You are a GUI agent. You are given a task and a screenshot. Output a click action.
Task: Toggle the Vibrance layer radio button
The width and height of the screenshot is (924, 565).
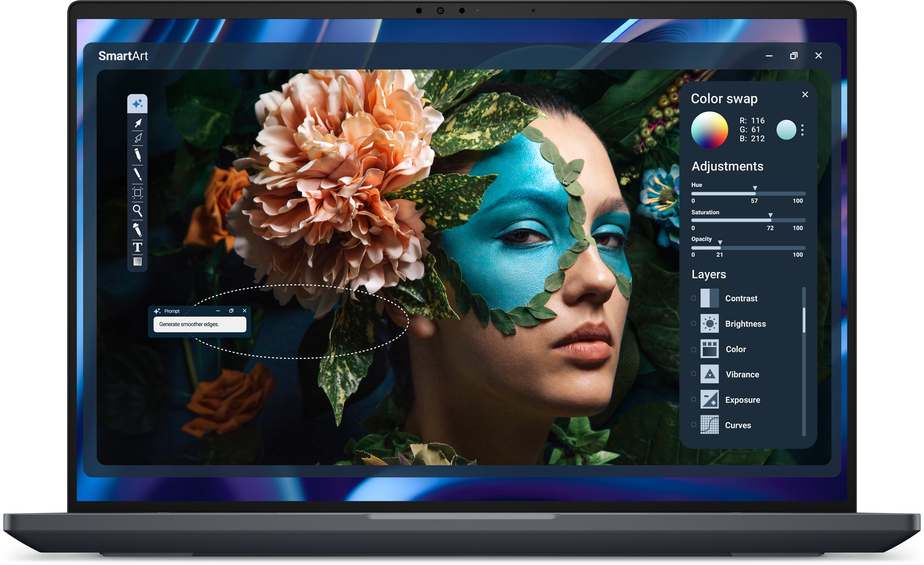coord(694,374)
